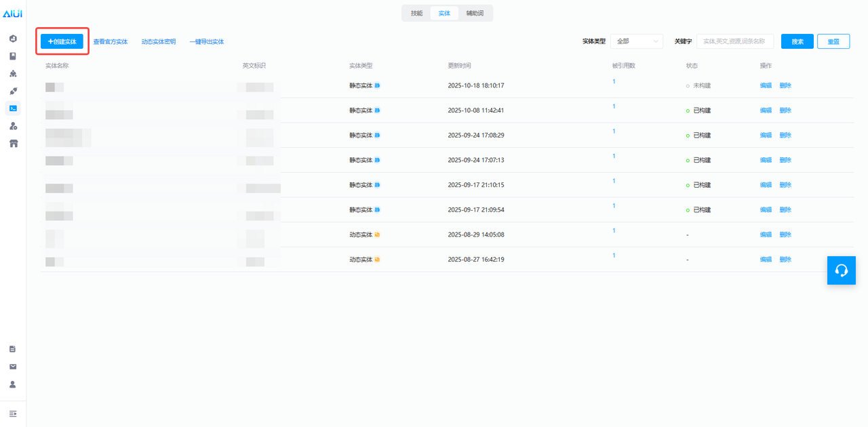Click the timestamp 2025-08-29 14:05:08
The width and height of the screenshot is (868, 427).
476,235
